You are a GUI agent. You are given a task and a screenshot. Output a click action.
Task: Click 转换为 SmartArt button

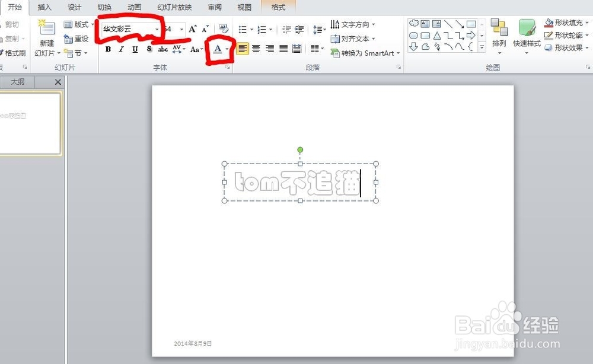(365, 53)
